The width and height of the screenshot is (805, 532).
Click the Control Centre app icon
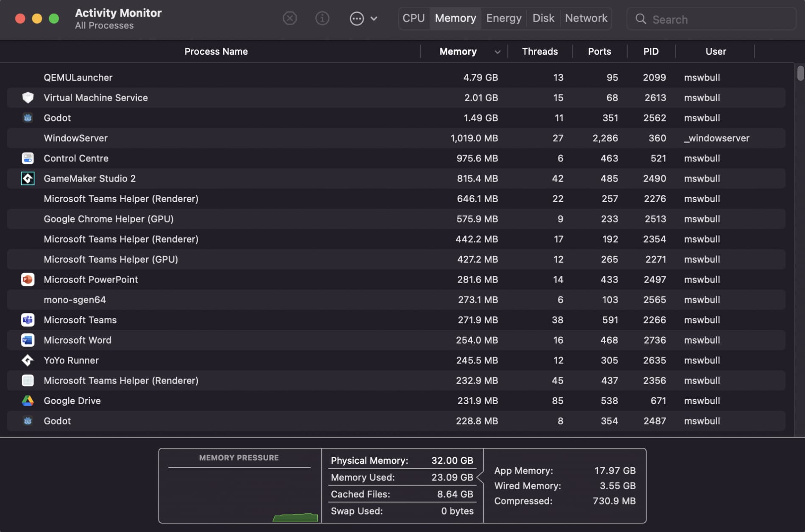28,158
